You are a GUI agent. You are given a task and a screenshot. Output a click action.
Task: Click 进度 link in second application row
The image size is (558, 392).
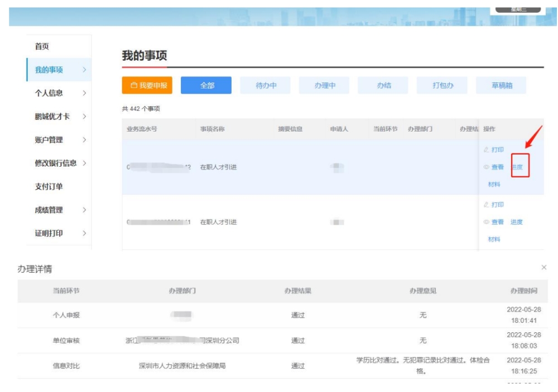click(516, 222)
